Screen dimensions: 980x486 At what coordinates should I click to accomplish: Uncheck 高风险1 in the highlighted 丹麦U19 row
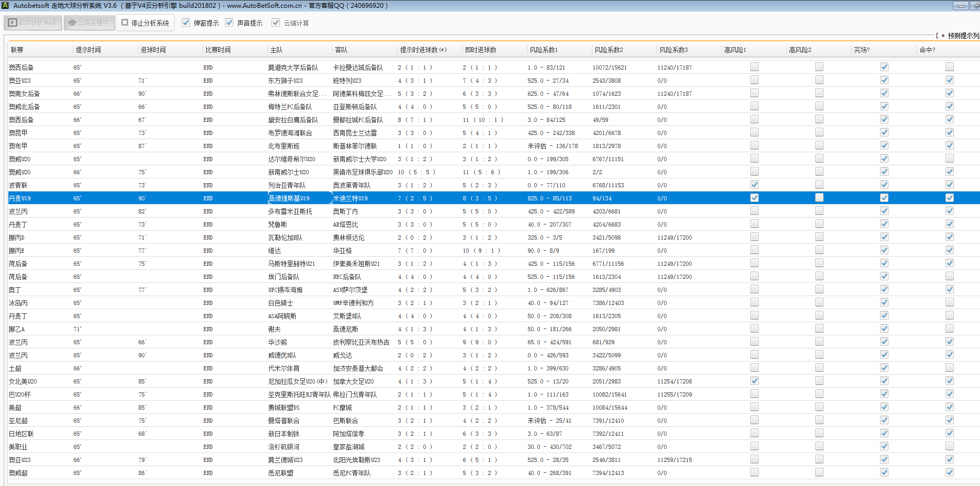click(x=754, y=198)
